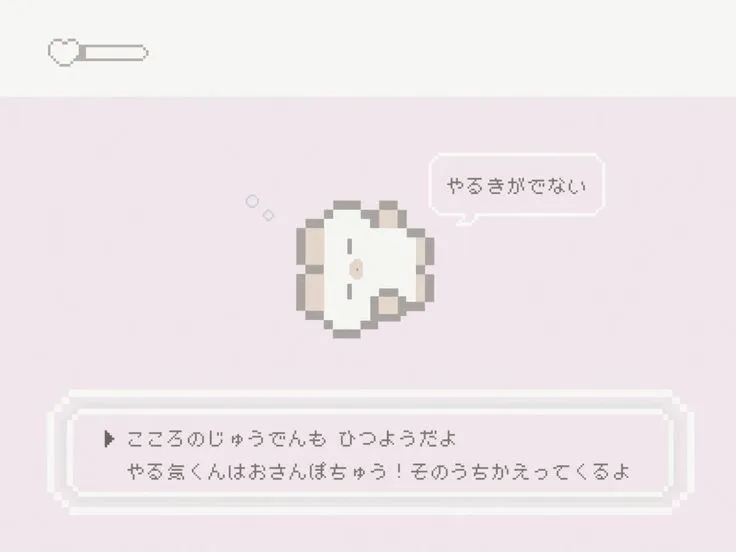Select the こころのじゅうでんも ひつようだよ line
Image resolution: width=736 pixels, height=552 pixels.
click(291, 439)
